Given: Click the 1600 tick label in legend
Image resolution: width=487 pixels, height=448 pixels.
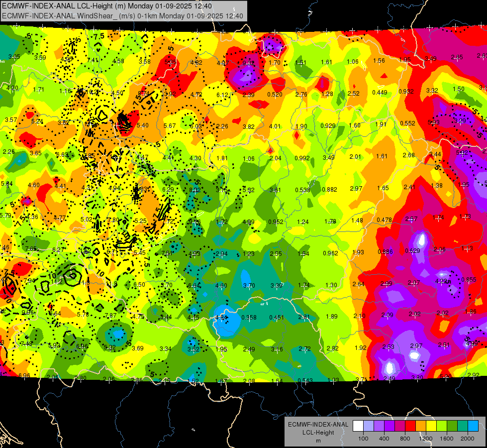Looking at the screenshot, I should (447, 439).
